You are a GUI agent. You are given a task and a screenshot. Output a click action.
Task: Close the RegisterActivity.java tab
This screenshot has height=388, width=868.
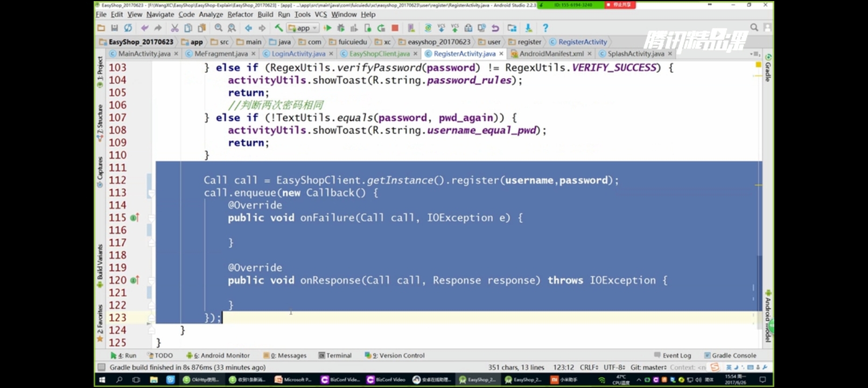coord(501,54)
